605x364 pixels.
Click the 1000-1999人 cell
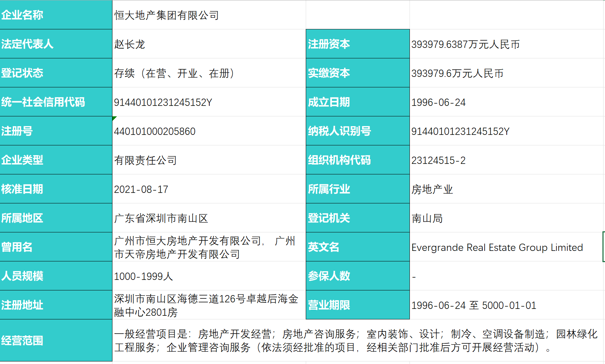coord(209,276)
